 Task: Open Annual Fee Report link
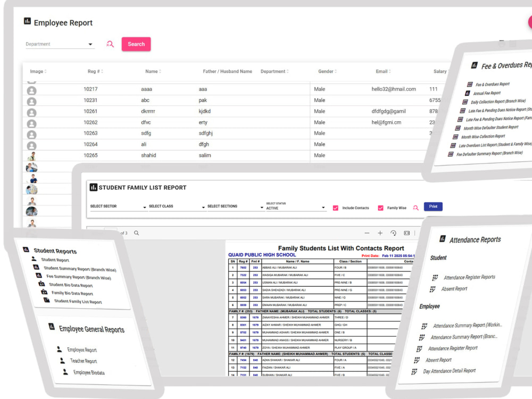[x=487, y=93]
